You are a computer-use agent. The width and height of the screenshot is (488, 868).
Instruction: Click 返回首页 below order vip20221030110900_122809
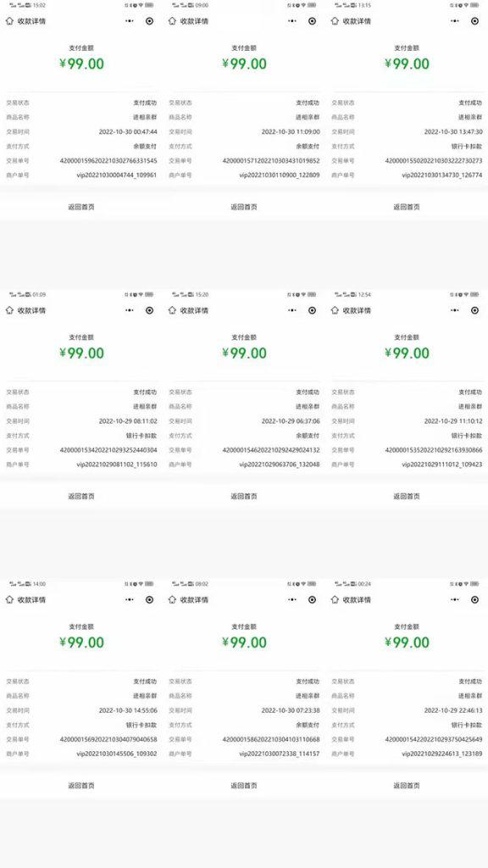244,207
